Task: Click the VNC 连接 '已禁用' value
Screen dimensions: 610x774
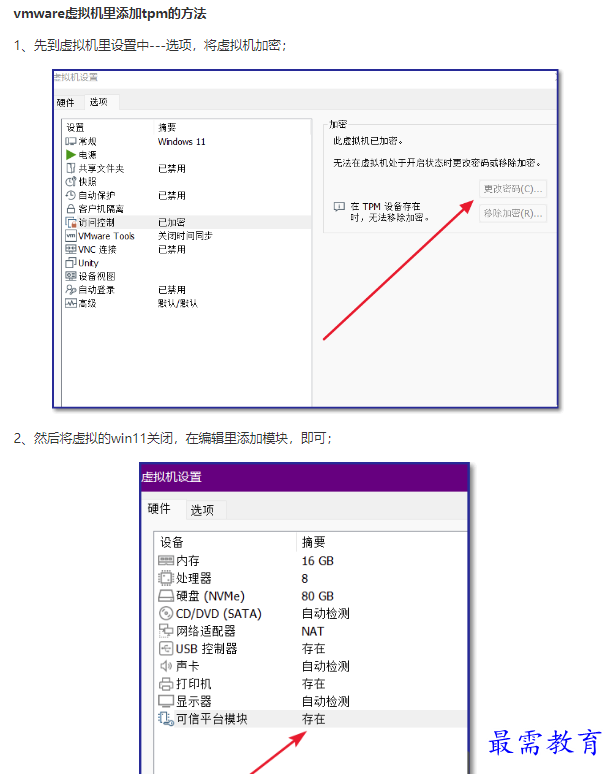Action: (x=171, y=249)
